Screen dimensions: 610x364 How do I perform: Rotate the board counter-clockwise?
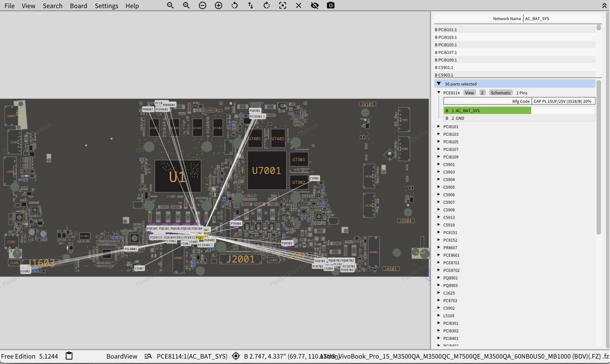[234, 5]
